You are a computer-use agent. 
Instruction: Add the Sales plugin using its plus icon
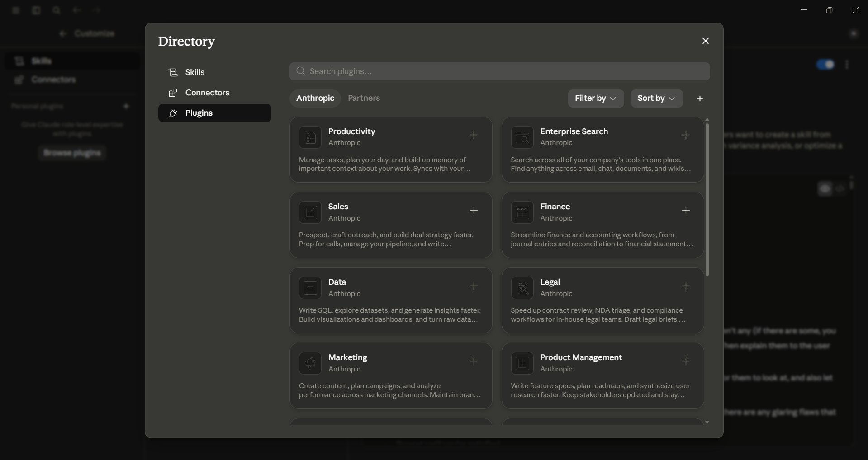coord(474,211)
